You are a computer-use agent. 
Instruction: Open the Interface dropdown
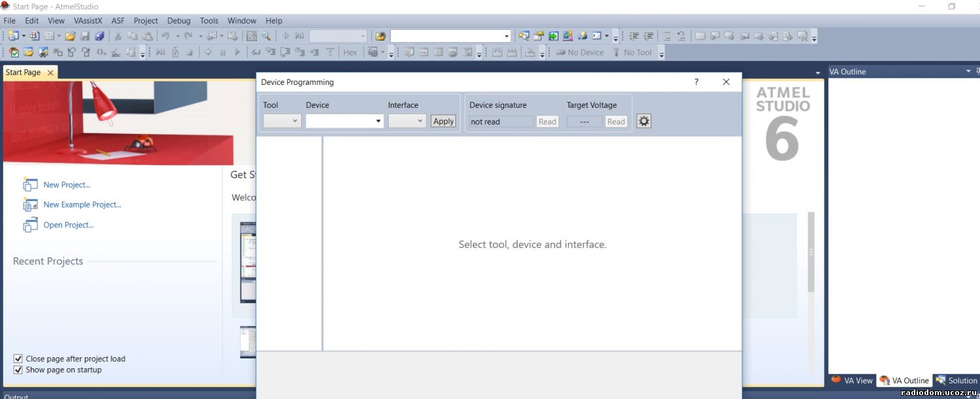click(407, 121)
